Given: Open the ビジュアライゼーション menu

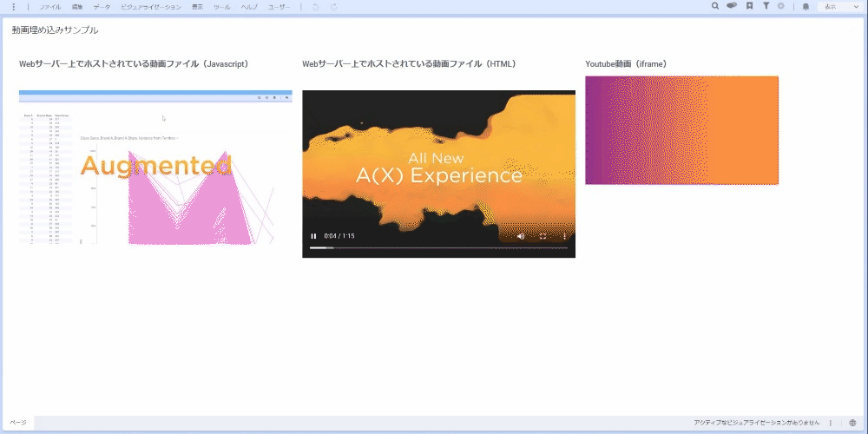Looking at the screenshot, I should pos(151,7).
